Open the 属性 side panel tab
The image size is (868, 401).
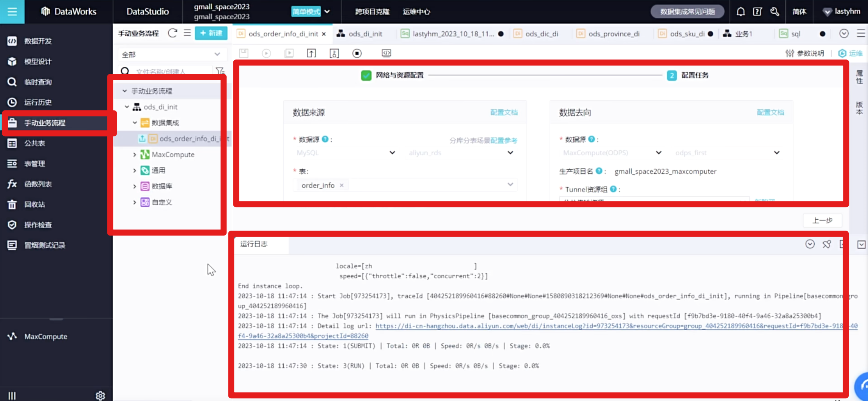click(859, 76)
